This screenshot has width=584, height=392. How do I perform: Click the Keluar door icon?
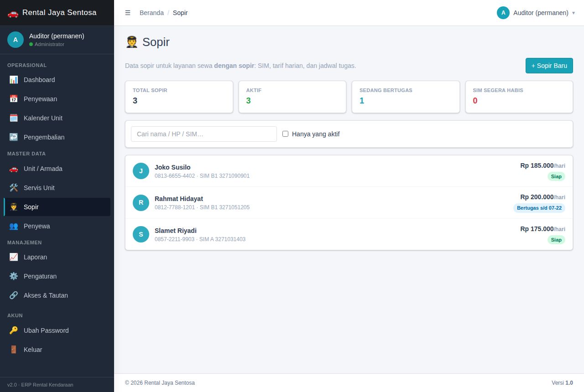[x=14, y=350]
